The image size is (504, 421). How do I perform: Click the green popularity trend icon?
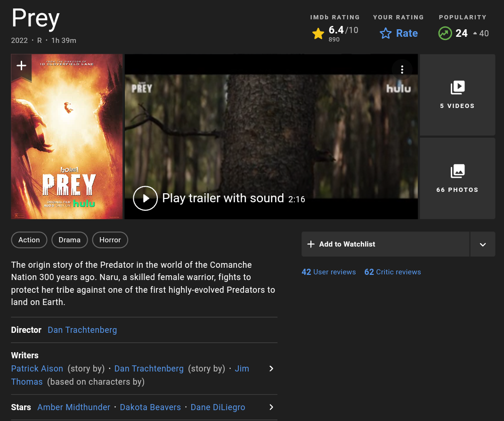click(x=445, y=33)
